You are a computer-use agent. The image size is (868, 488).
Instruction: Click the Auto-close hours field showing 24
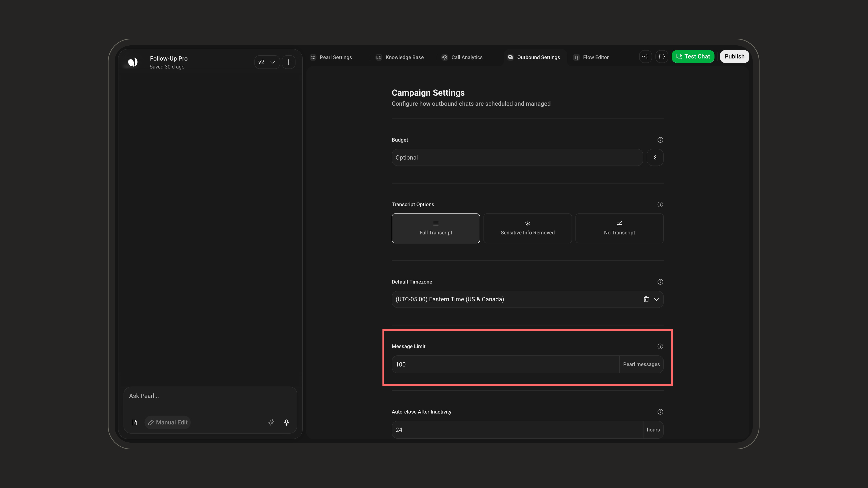click(x=517, y=430)
